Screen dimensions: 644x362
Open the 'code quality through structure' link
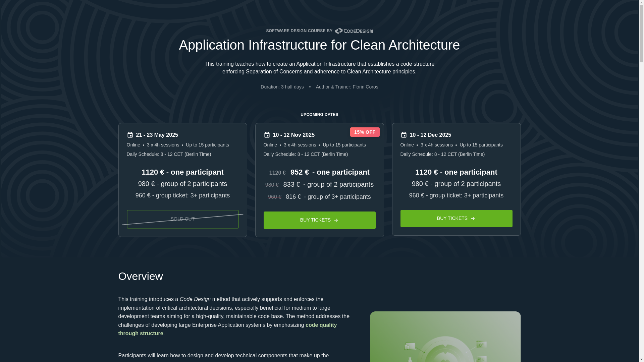[x=321, y=325]
